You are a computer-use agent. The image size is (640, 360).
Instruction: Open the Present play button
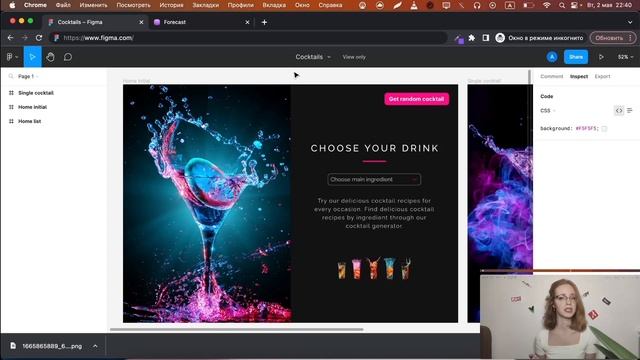(x=601, y=57)
